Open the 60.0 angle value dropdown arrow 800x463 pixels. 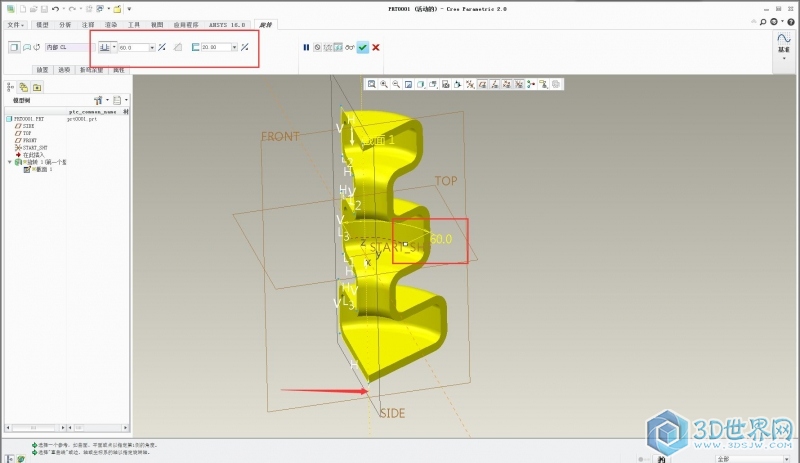click(152, 47)
